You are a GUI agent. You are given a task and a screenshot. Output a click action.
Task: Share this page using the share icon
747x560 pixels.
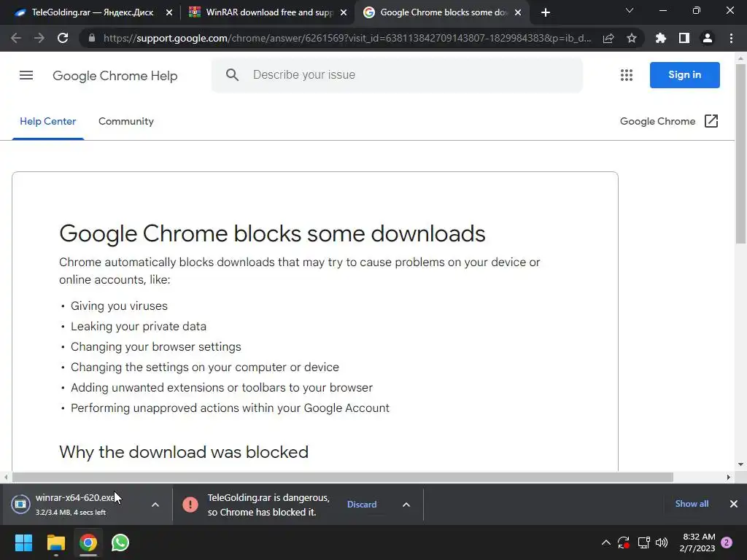608,38
